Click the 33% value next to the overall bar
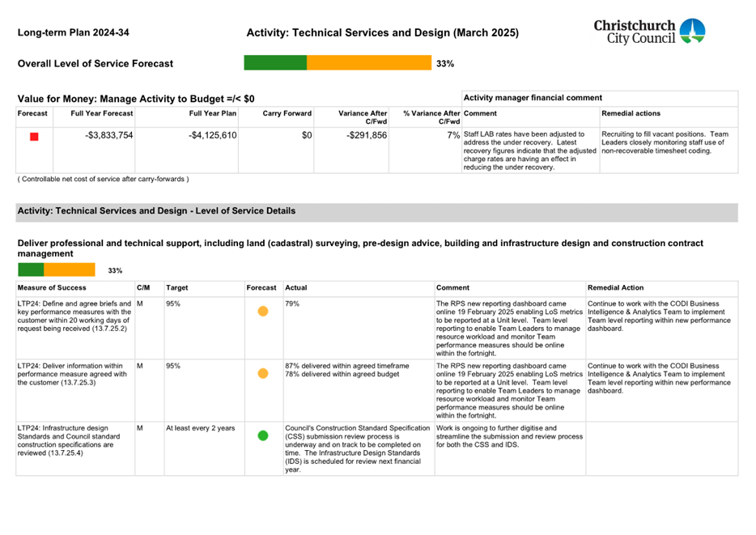The height and width of the screenshot is (535, 756). point(445,64)
